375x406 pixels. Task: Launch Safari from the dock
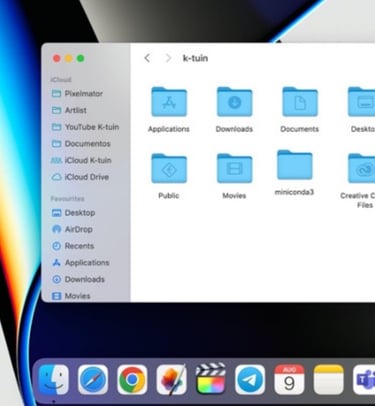click(93, 380)
